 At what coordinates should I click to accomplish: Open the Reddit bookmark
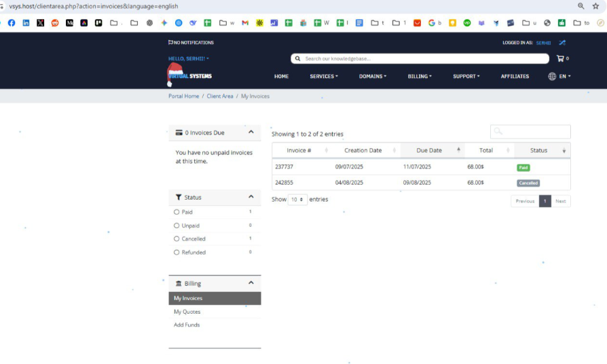[x=55, y=23]
